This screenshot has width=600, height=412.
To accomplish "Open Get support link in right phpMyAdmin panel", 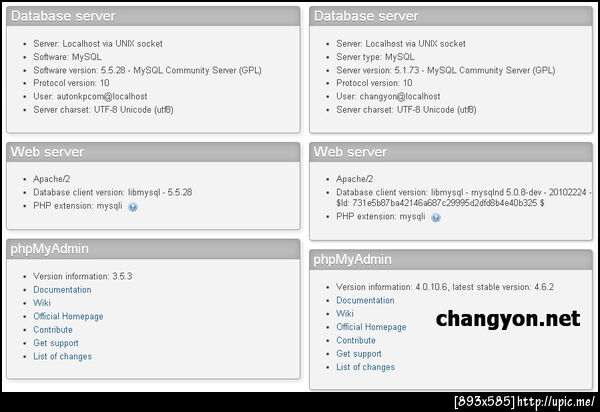I will click(359, 354).
